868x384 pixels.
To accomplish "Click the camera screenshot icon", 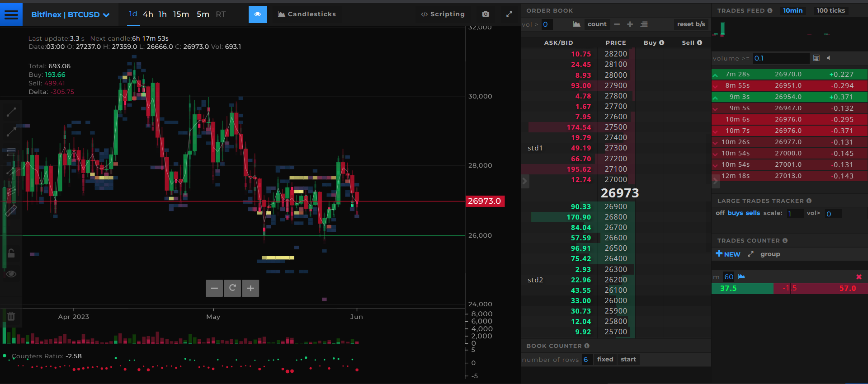I will pyautogui.click(x=486, y=14).
